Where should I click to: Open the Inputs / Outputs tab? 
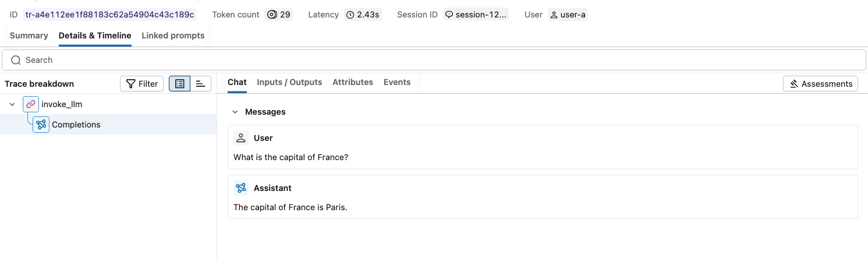point(289,82)
